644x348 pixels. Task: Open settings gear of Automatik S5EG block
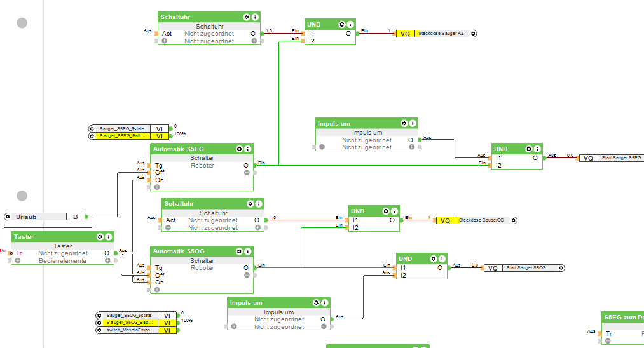[240, 149]
